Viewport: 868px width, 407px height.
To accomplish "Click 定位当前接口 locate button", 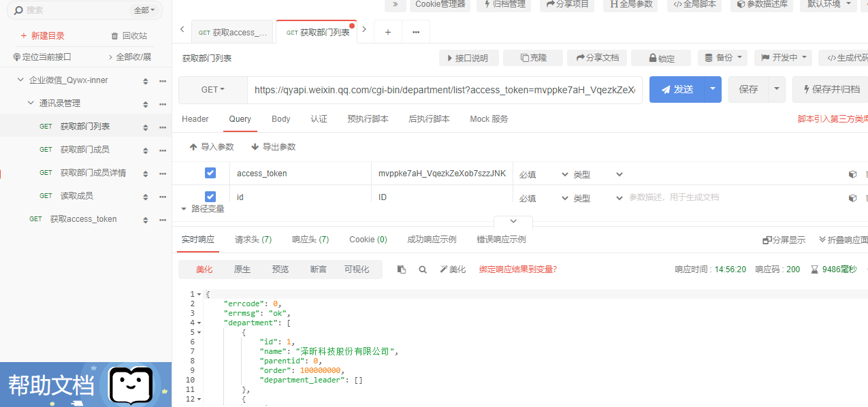I will point(42,57).
